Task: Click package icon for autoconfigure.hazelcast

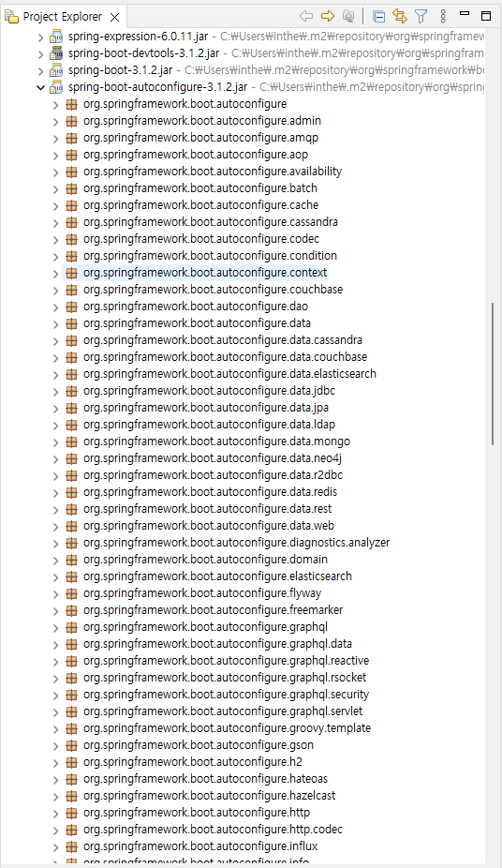Action: click(71, 796)
